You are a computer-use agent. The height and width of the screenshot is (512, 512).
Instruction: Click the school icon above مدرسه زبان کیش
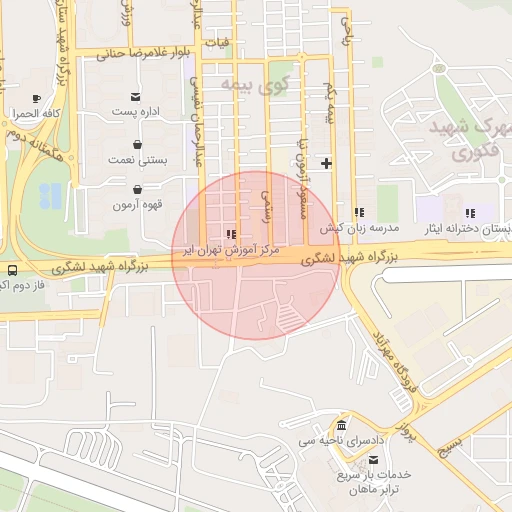359,212
